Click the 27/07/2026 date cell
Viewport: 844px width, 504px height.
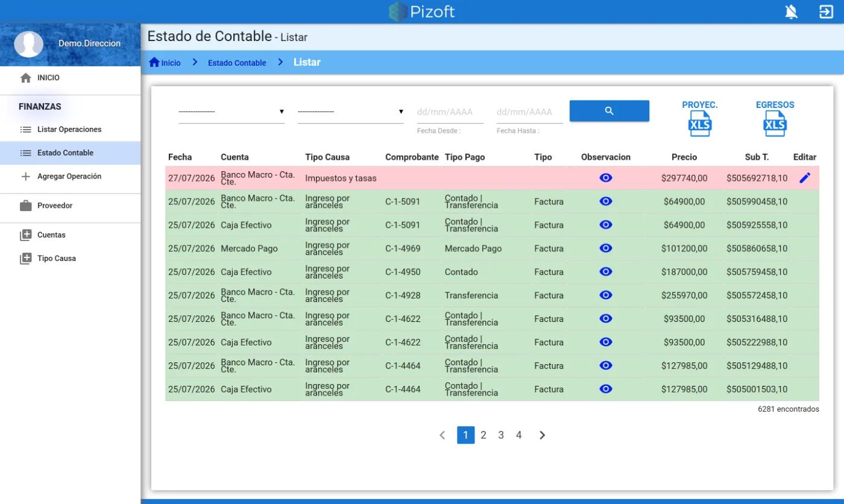pos(192,178)
